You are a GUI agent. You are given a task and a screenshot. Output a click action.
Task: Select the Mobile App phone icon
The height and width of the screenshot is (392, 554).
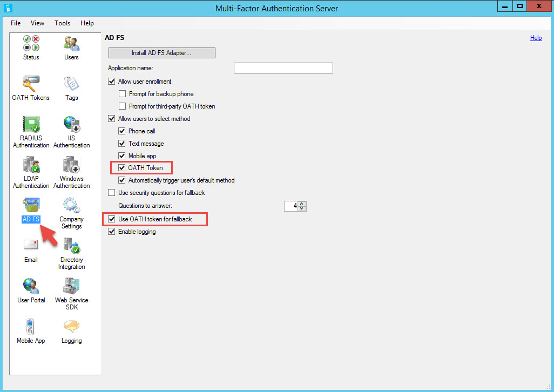pyautogui.click(x=31, y=327)
